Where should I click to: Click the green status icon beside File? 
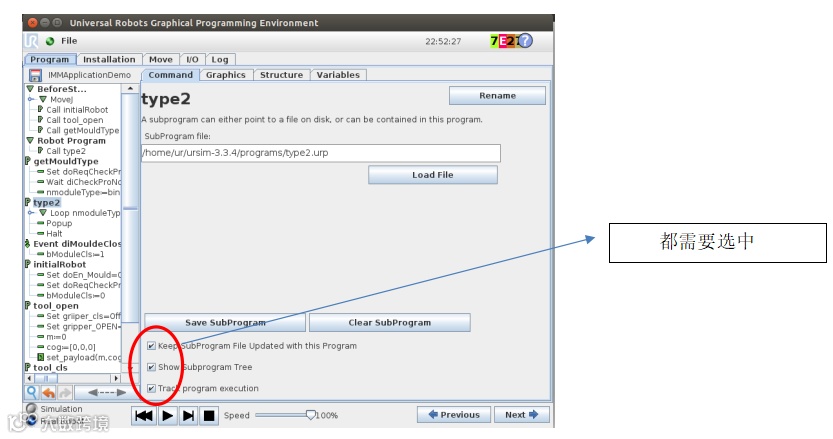[50, 41]
